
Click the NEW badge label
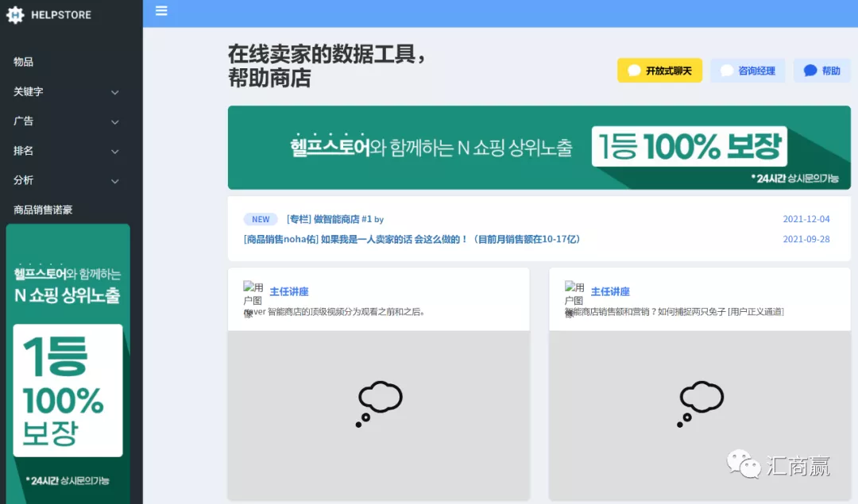coord(261,219)
